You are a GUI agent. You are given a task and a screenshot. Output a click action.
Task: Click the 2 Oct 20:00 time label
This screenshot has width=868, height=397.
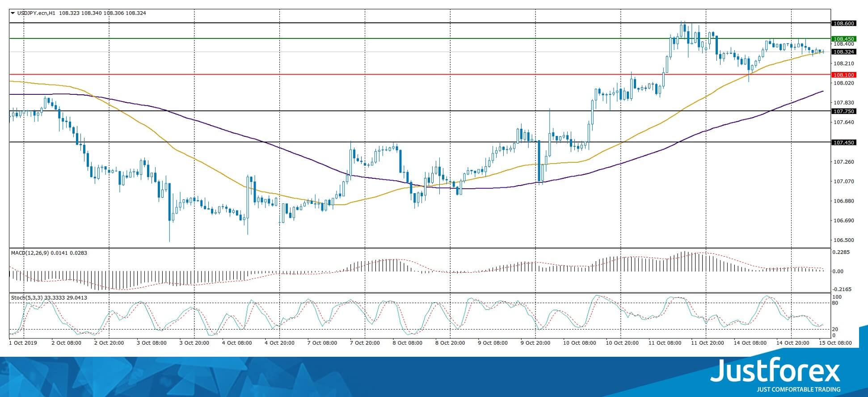pos(109,343)
